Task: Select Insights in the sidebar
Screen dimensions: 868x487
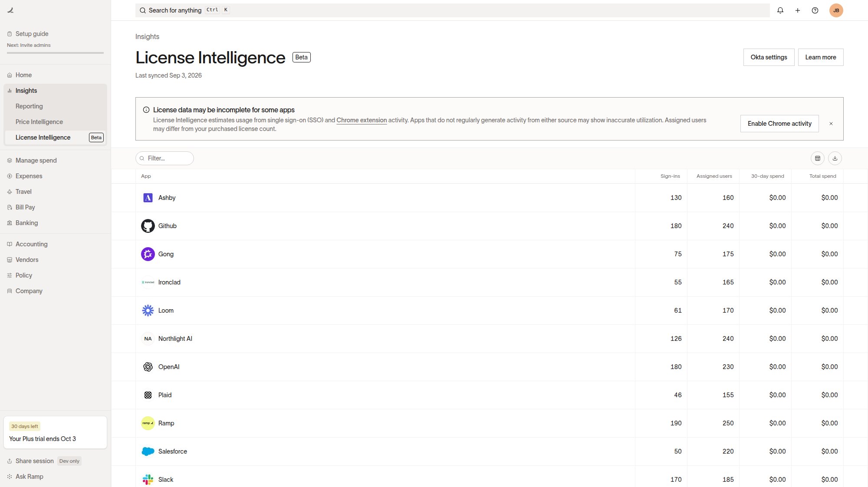Action: point(55,91)
